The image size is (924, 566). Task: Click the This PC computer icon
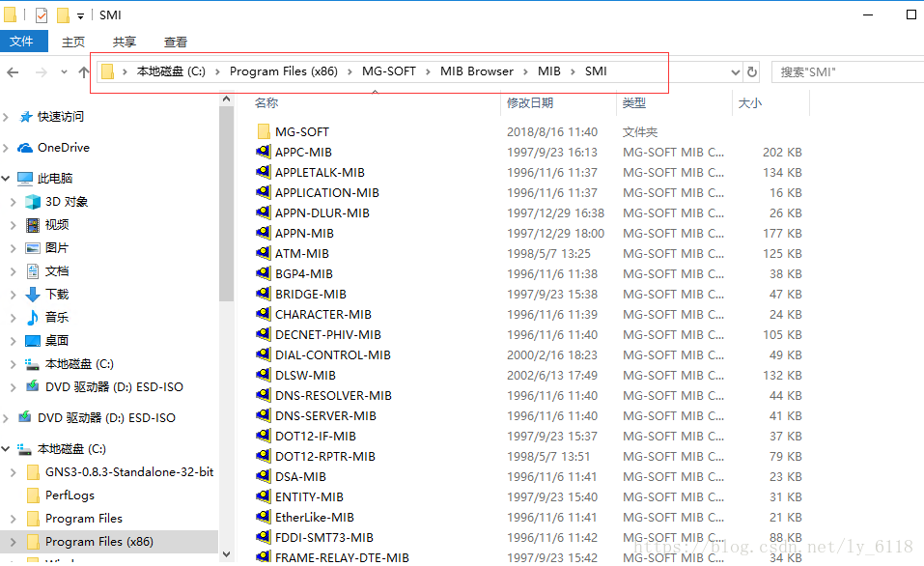[25, 178]
